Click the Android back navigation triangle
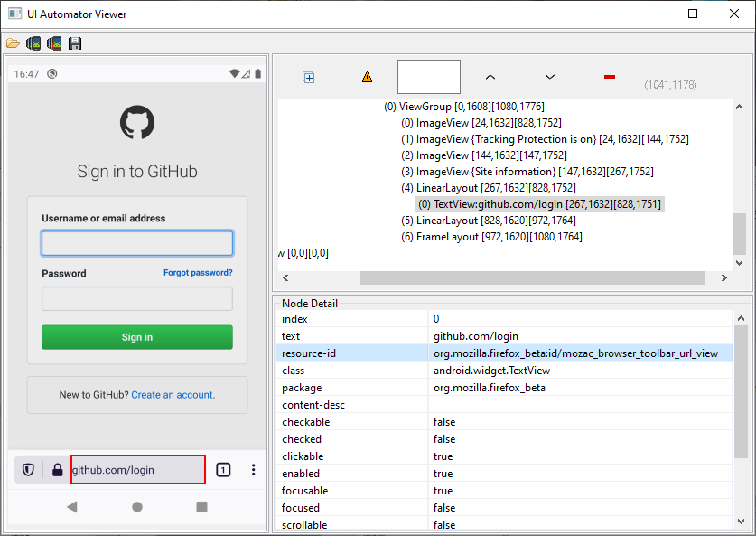756x536 pixels. coord(72,506)
